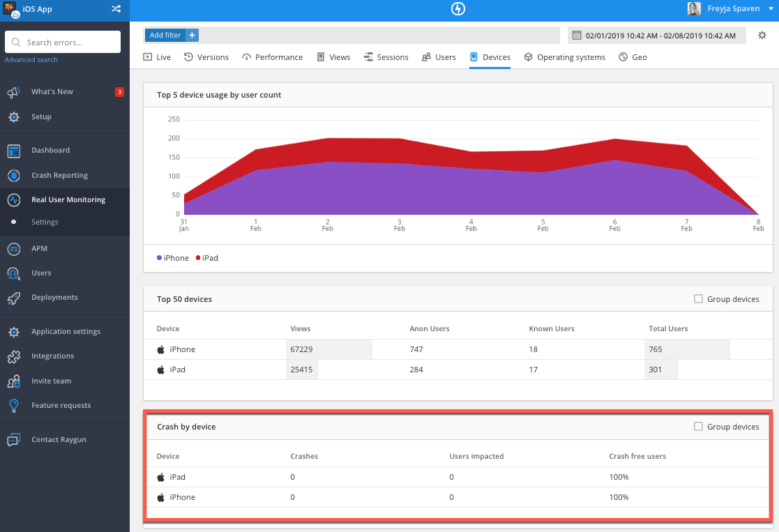This screenshot has width=779, height=532.
Task: Check Group devices in Crash by device panel
Action: click(x=698, y=426)
